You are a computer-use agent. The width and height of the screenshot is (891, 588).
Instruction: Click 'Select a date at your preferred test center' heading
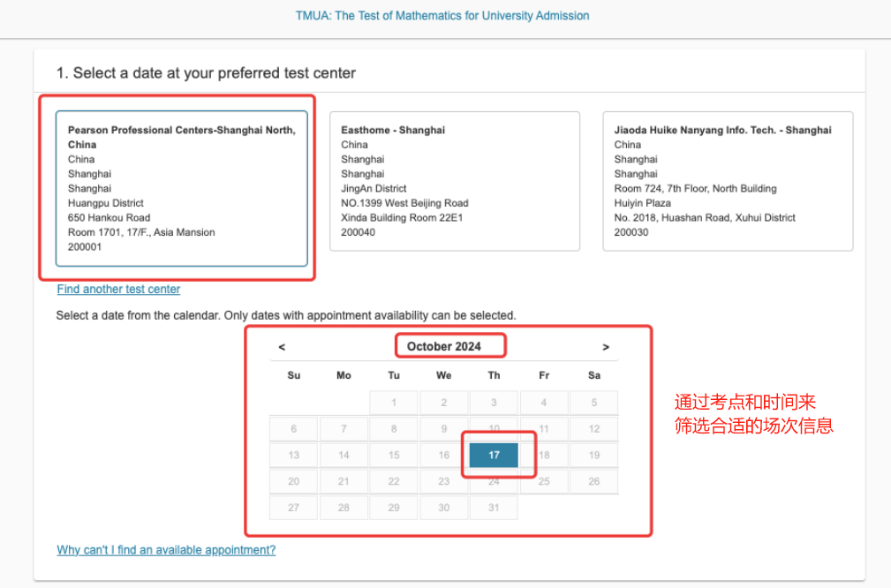click(x=206, y=72)
